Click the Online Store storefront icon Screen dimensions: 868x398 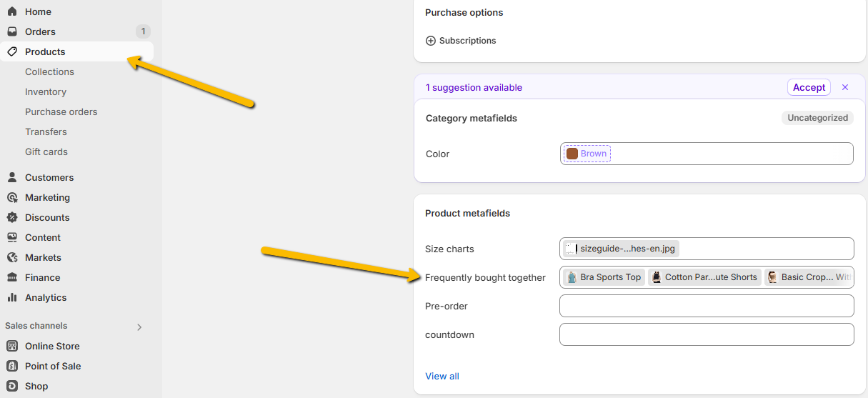pyautogui.click(x=12, y=346)
